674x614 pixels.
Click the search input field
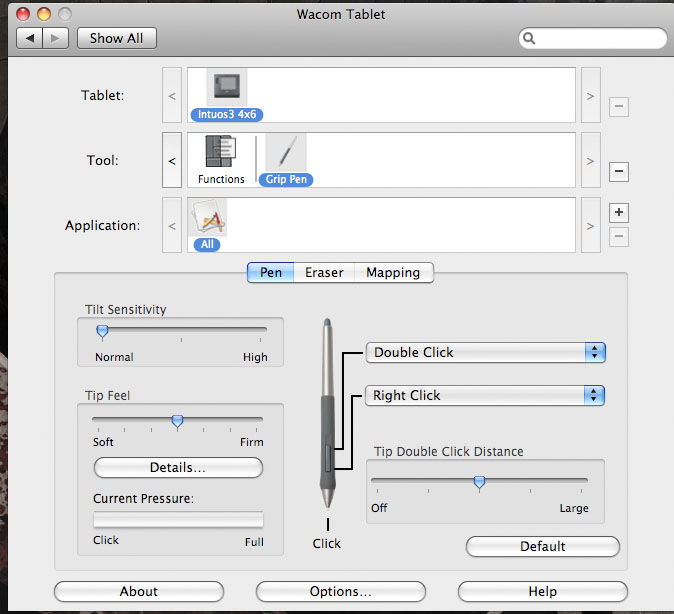coord(593,39)
